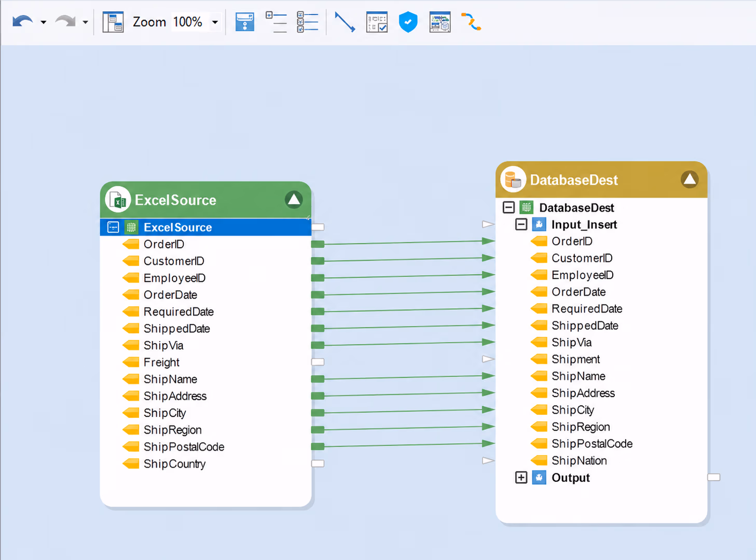Click the DatabaseDest title in gold header
The width and height of the screenshot is (756, 560).
point(574,180)
